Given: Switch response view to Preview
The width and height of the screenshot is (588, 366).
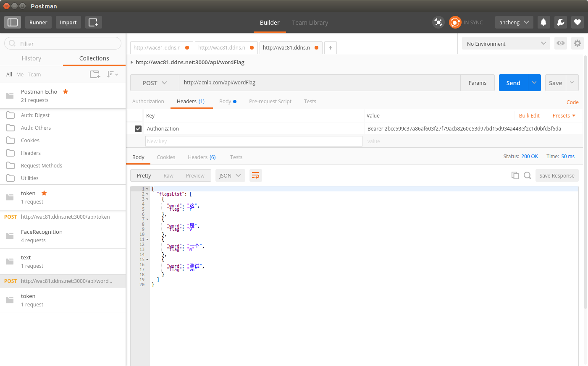Looking at the screenshot, I should pos(195,175).
